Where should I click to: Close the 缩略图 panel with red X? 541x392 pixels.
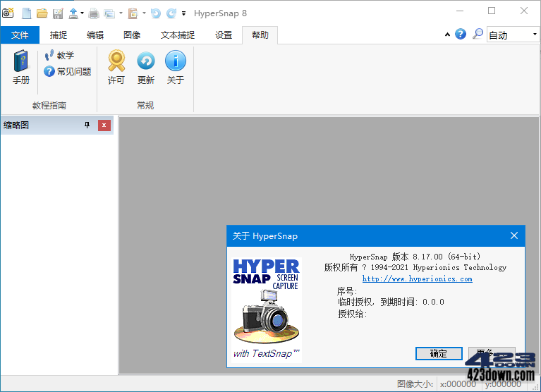(104, 125)
